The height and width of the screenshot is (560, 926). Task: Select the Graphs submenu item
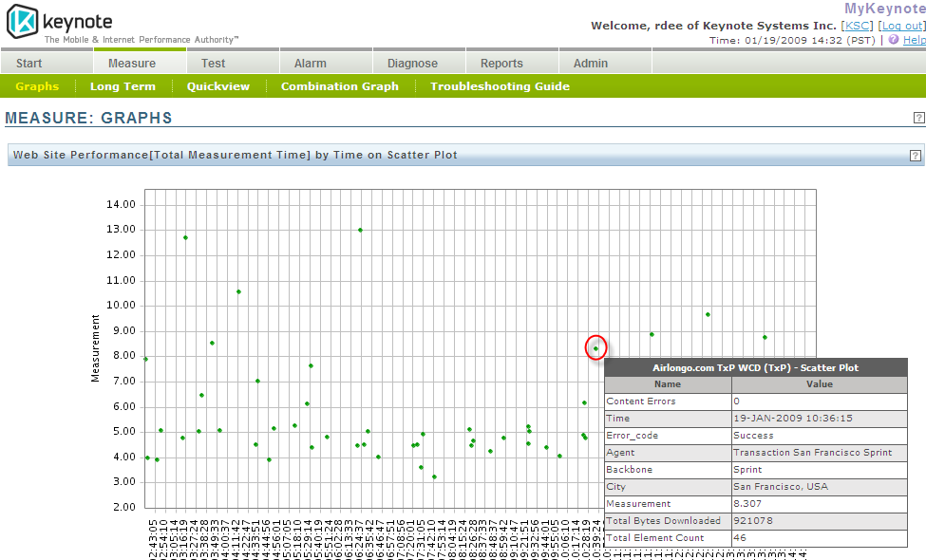click(x=37, y=86)
